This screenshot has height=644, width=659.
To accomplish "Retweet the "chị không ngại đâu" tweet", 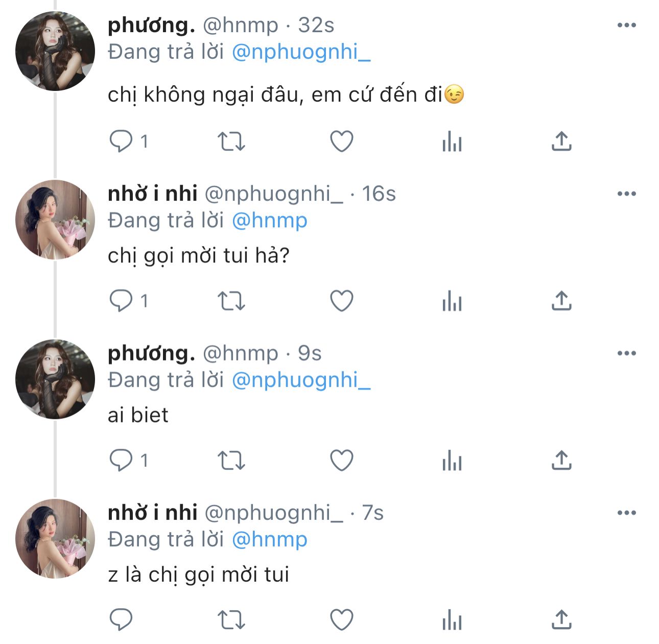I will [231, 141].
